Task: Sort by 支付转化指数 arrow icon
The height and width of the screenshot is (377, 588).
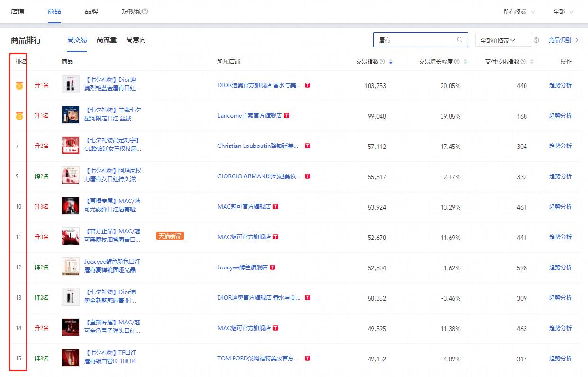Action: coord(532,62)
